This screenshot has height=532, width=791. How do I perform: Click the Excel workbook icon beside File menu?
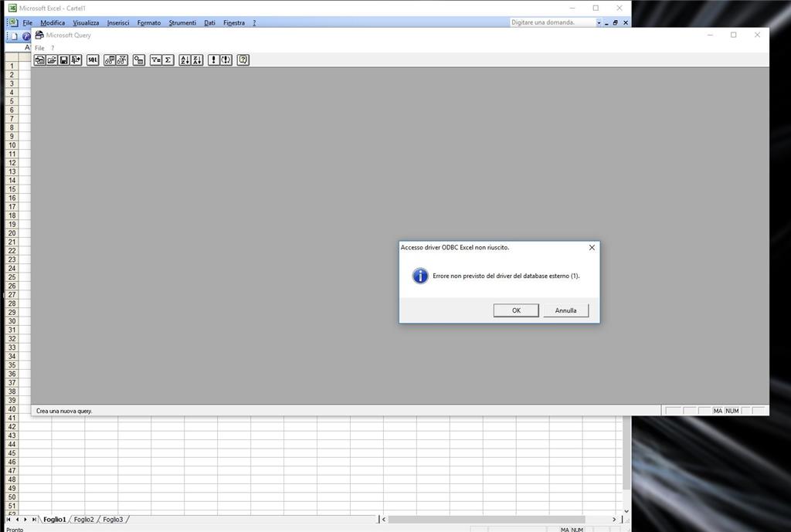pyautogui.click(x=12, y=22)
